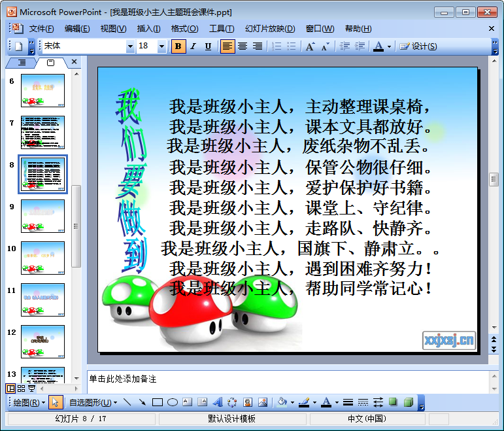
Task: Decrease indent level
Action: (x=344, y=46)
